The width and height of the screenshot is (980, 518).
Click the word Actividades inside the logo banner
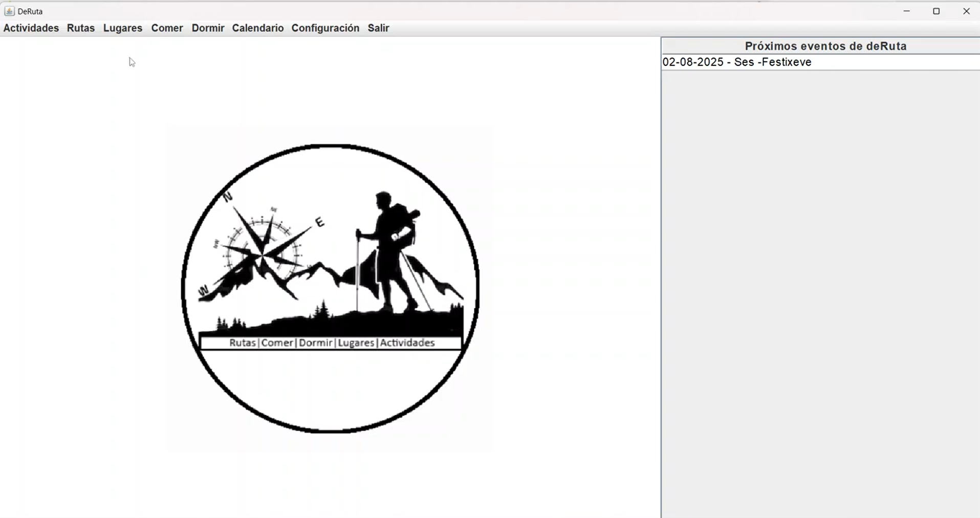(x=407, y=343)
